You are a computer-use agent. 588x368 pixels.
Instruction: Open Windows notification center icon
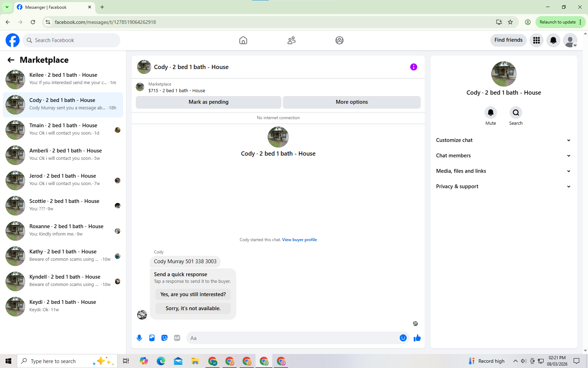pyautogui.click(x=577, y=361)
